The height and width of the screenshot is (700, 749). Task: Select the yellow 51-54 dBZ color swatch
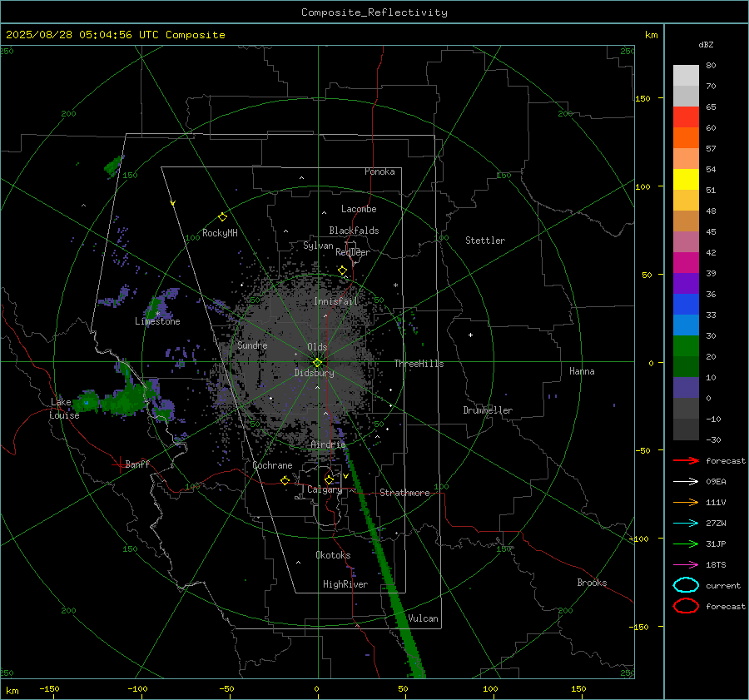point(686,180)
